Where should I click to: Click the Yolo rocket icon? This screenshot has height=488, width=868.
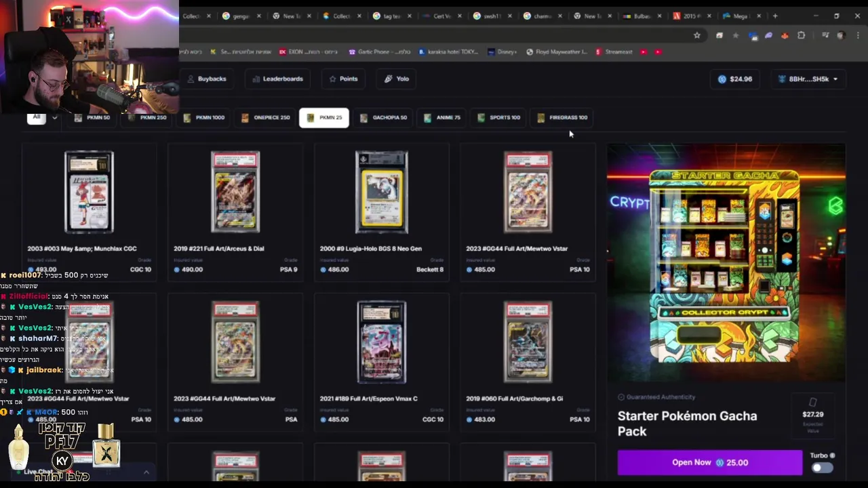tap(388, 79)
